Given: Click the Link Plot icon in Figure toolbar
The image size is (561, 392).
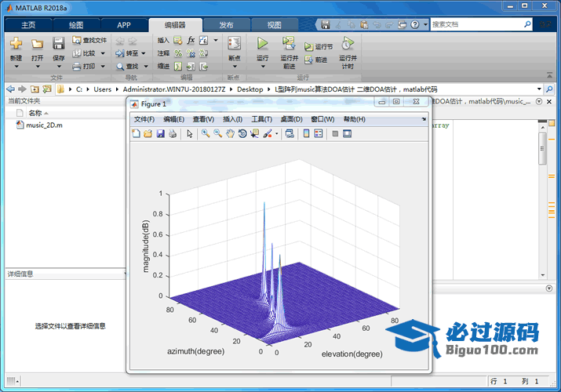Looking at the screenshot, I should pyautogui.click(x=290, y=133).
